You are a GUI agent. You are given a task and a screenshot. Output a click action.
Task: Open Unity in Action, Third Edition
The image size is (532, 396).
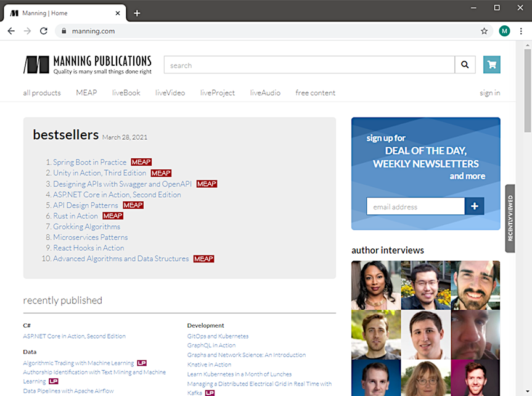pos(99,173)
